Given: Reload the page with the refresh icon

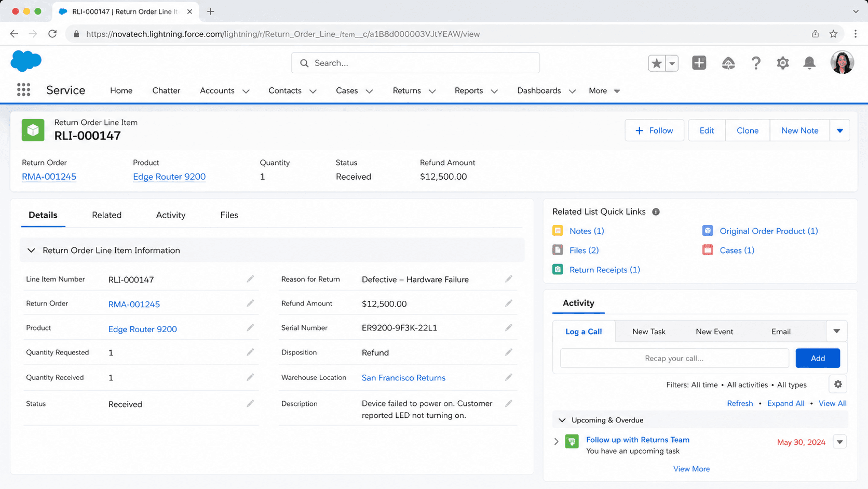Looking at the screenshot, I should pyautogui.click(x=52, y=34).
